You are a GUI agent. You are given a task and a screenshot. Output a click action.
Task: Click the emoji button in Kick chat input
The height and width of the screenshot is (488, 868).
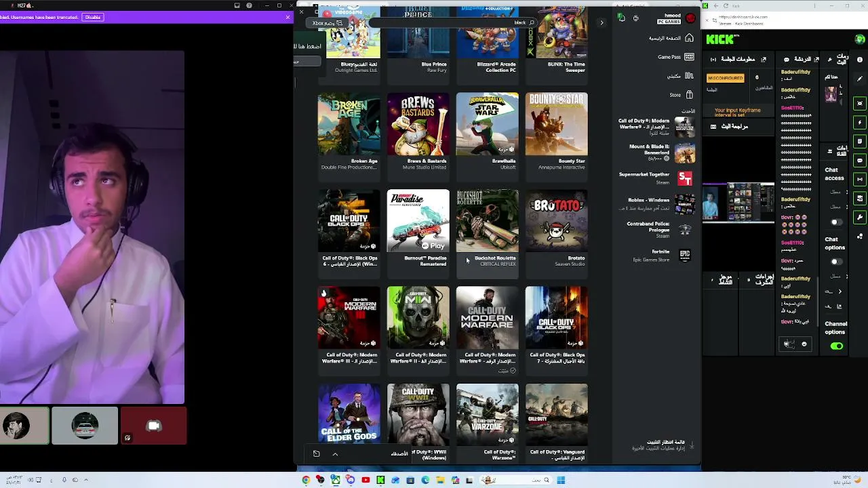pos(804,344)
